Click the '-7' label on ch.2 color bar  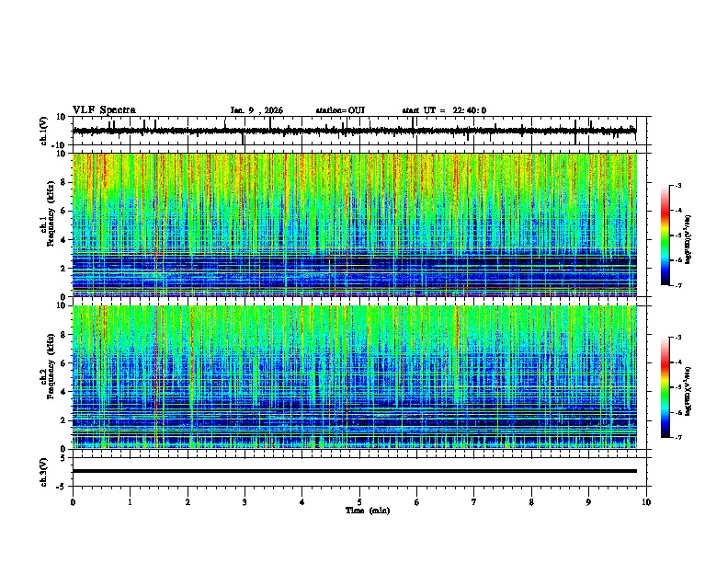(x=678, y=437)
